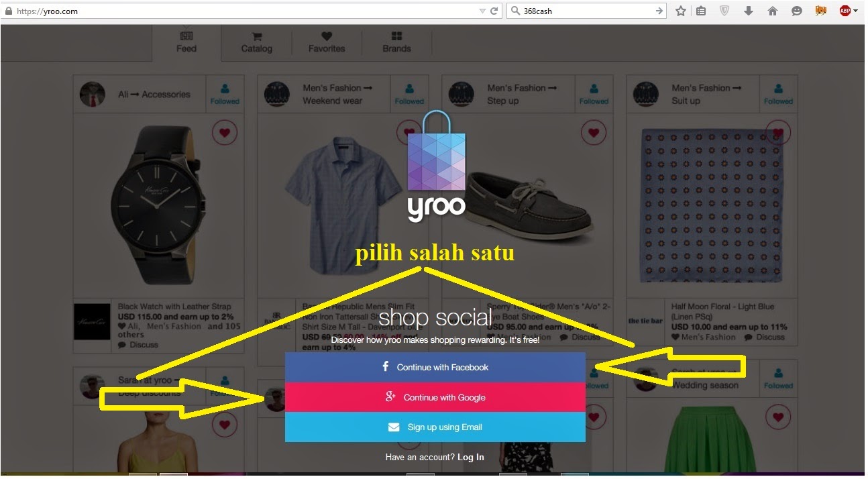Click the reload page icon in address bar
This screenshot has height=479, width=868.
[494, 11]
